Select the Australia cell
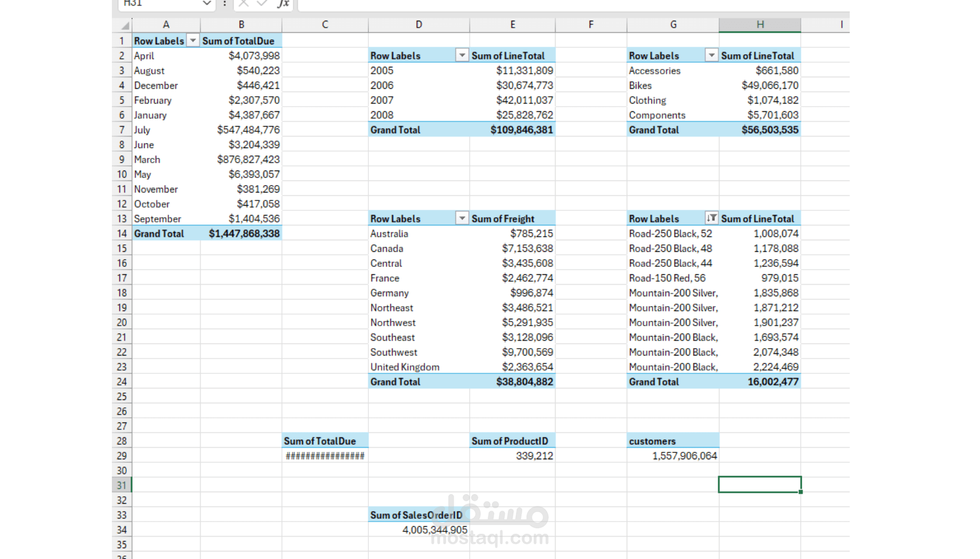 pos(419,233)
